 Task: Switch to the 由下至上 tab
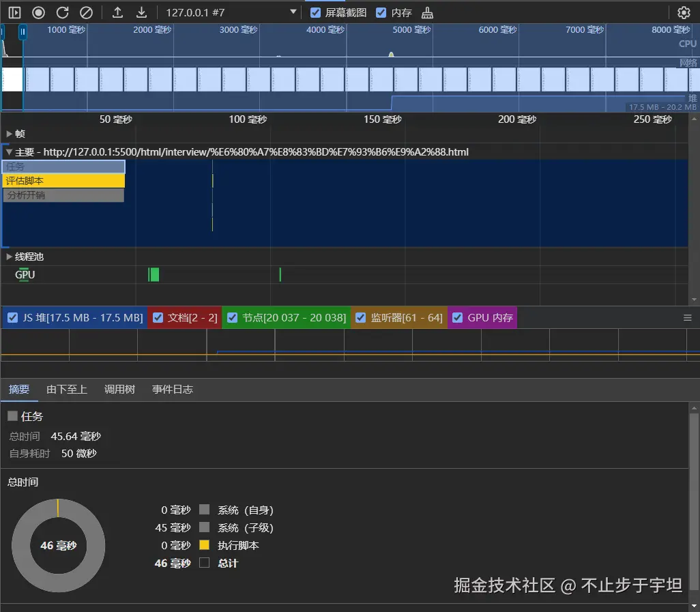[66, 390]
